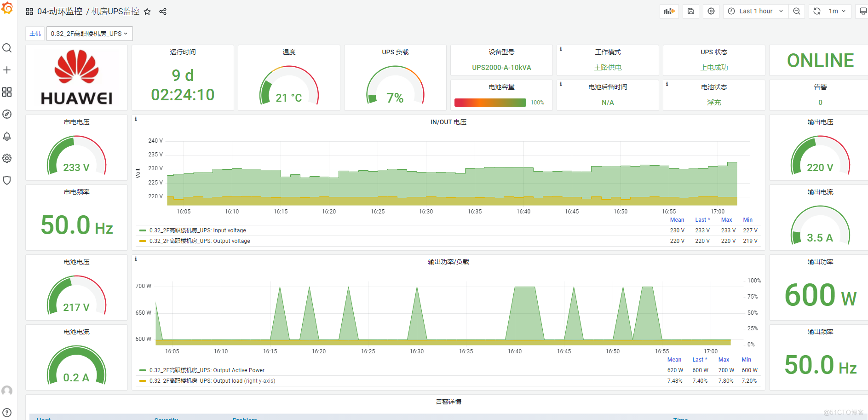Click the 电池容量 100% bar gauge
The width and height of the screenshot is (868, 420).
[490, 103]
